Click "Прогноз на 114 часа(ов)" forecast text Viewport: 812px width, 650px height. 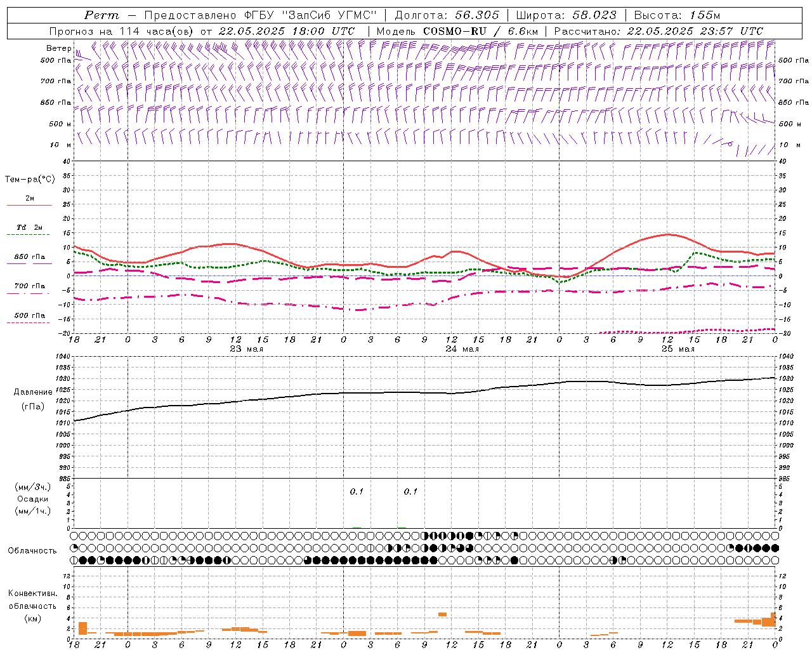(122, 31)
